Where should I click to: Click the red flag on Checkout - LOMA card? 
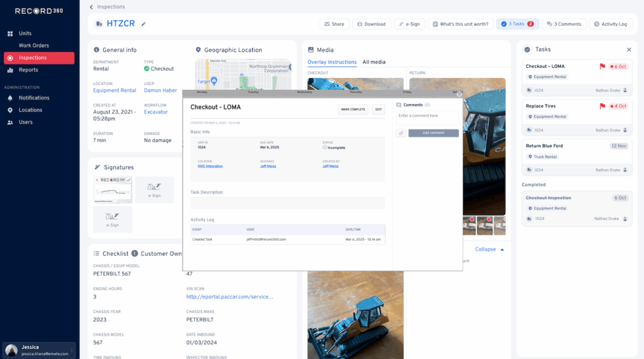tap(602, 67)
